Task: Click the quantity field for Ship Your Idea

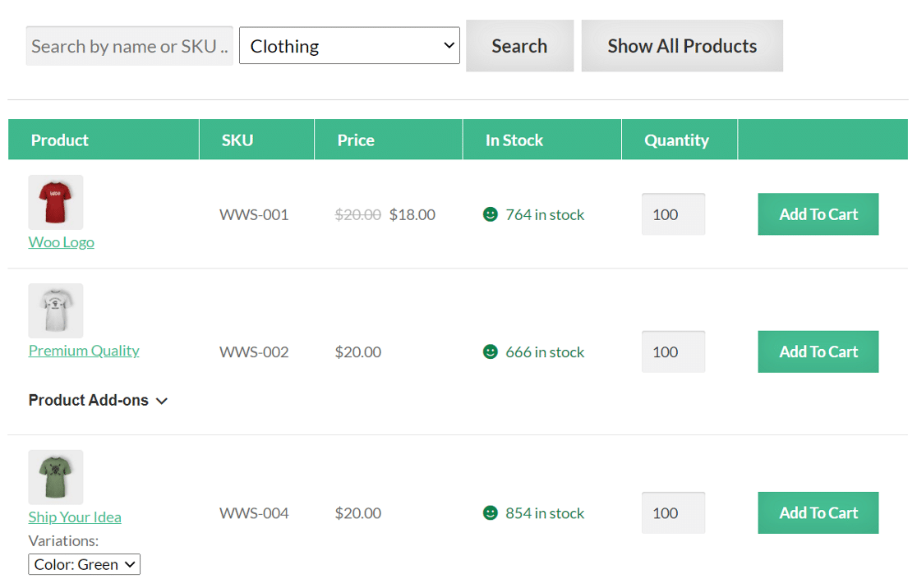Action: [x=673, y=512]
